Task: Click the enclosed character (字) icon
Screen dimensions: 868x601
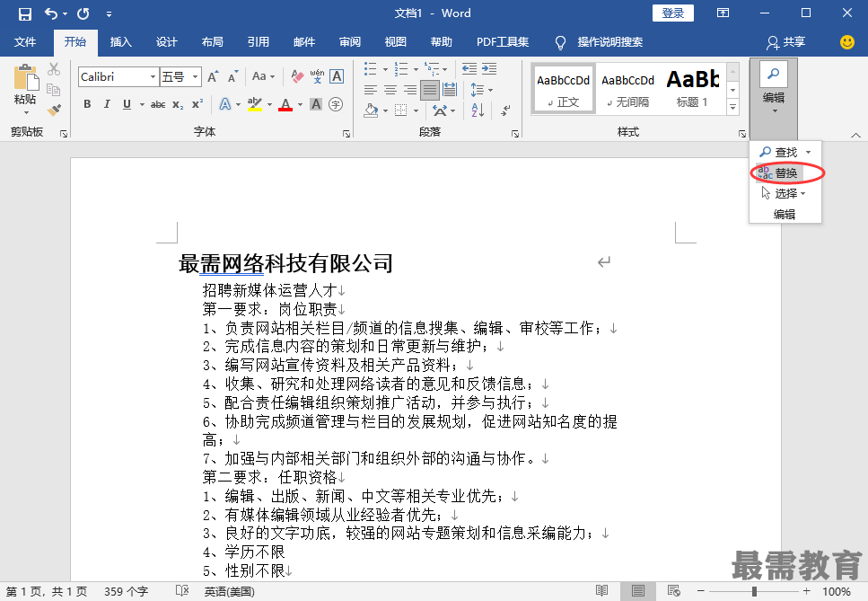Action: tap(336, 104)
